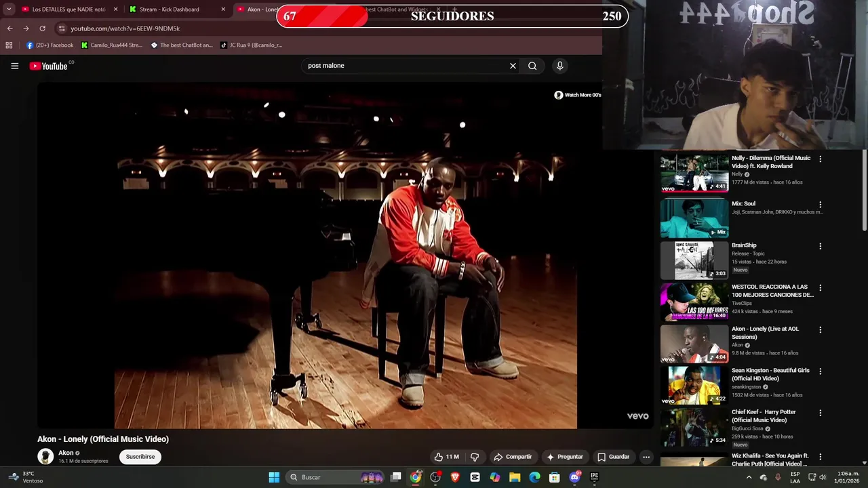This screenshot has height=488, width=868.
Task: Play Nelly - Dilemma thumbnail
Action: (694, 174)
